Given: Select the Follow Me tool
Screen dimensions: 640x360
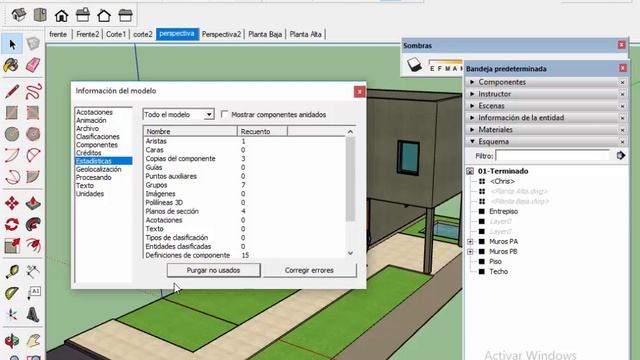Looking at the screenshot, I should pyautogui.click(x=33, y=224).
